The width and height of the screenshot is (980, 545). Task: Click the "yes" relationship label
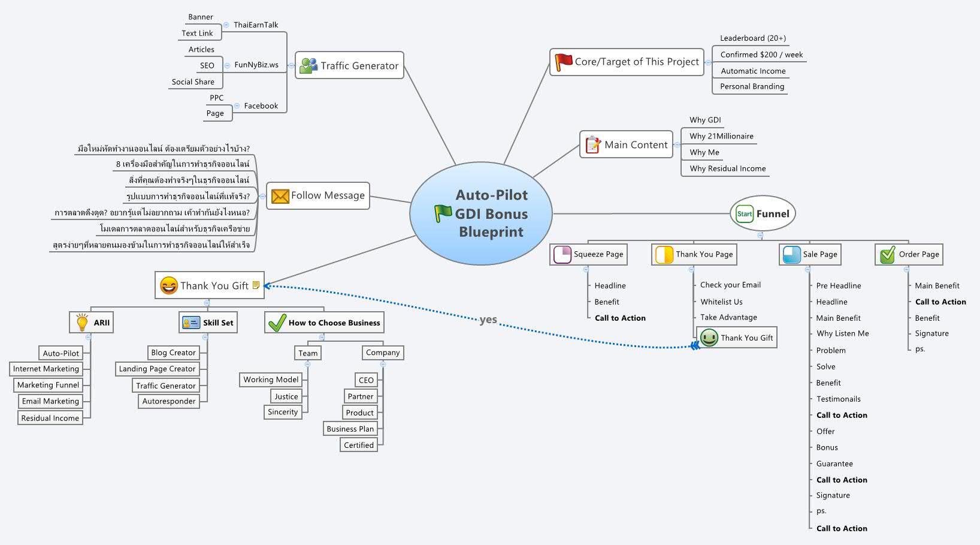pos(488,320)
